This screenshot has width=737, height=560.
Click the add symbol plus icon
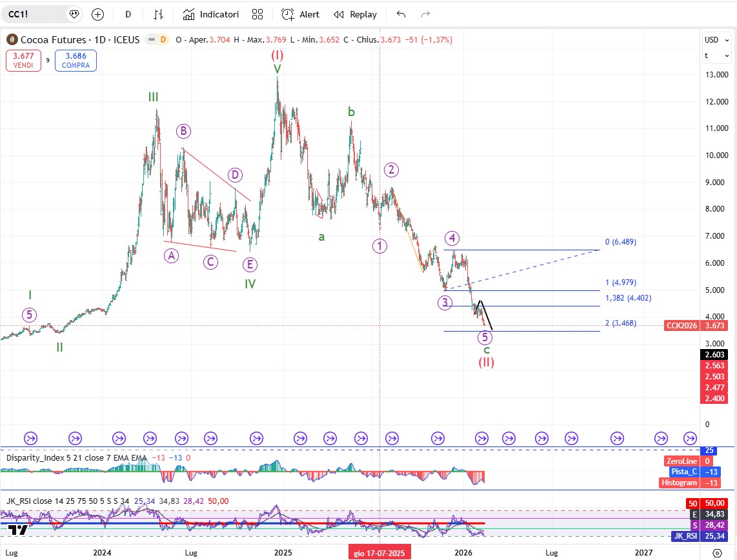point(97,14)
